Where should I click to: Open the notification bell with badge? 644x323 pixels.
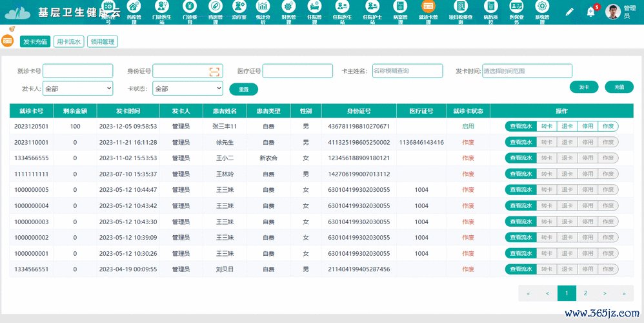tap(591, 12)
